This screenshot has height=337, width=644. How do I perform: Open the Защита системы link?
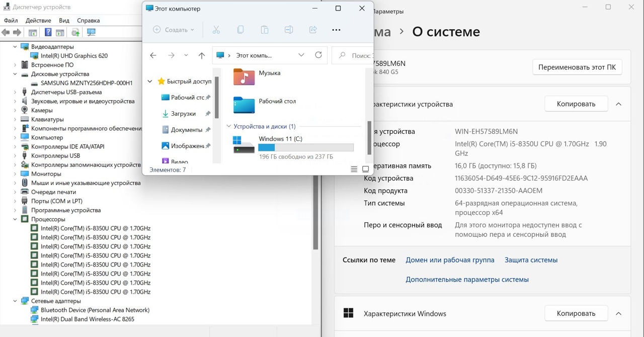(531, 260)
